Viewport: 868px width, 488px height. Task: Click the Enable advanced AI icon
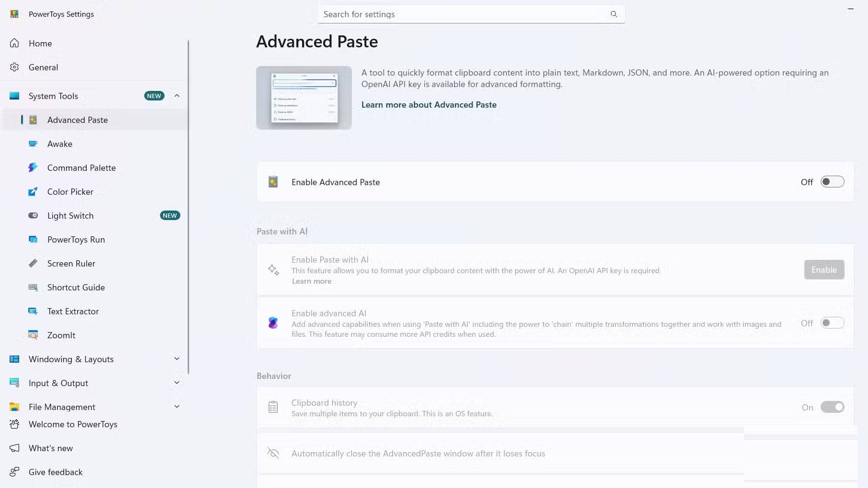[273, 323]
